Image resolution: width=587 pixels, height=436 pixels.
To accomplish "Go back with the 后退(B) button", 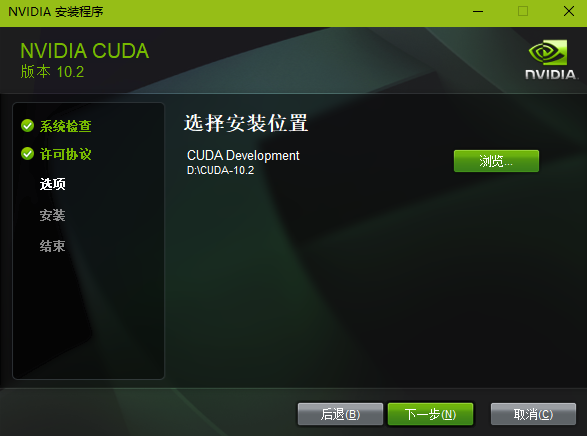I will (340, 414).
